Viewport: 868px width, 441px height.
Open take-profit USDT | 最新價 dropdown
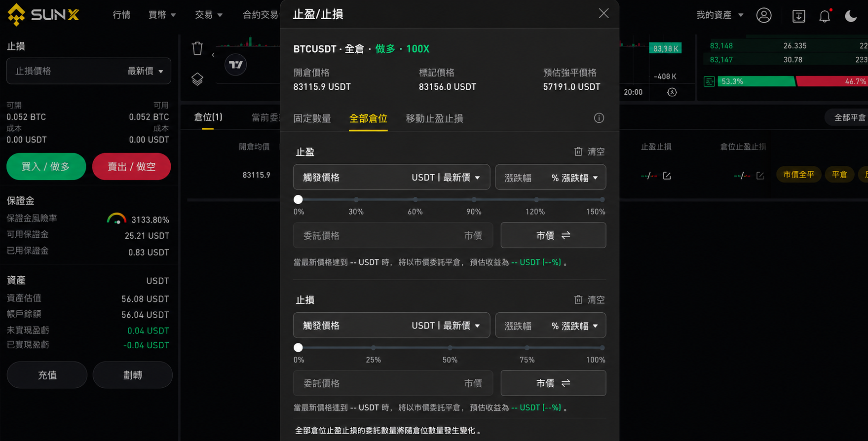(446, 178)
